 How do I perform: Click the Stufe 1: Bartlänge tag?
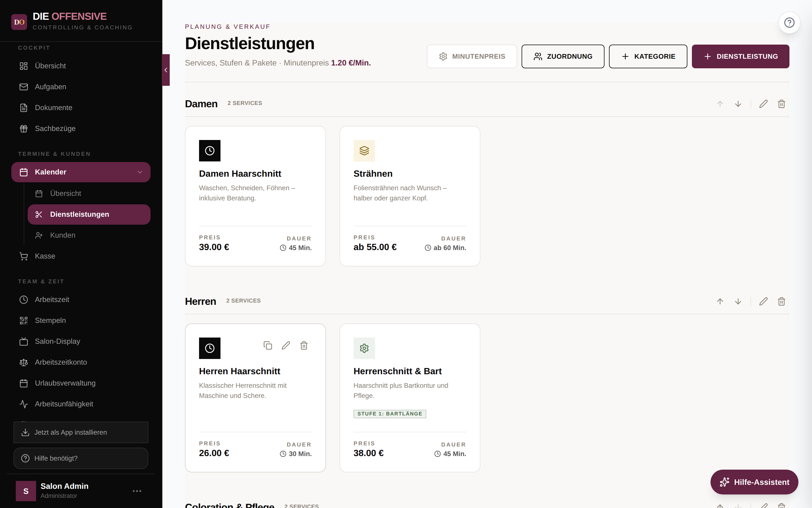coord(390,413)
